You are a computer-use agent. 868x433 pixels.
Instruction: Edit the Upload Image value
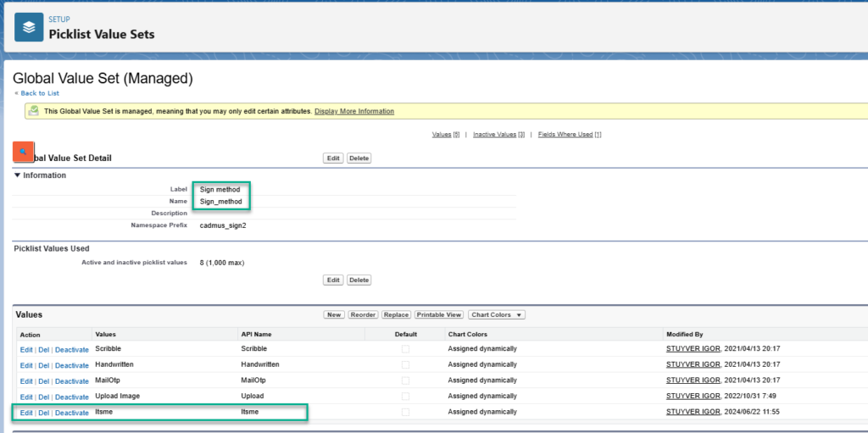pos(26,397)
